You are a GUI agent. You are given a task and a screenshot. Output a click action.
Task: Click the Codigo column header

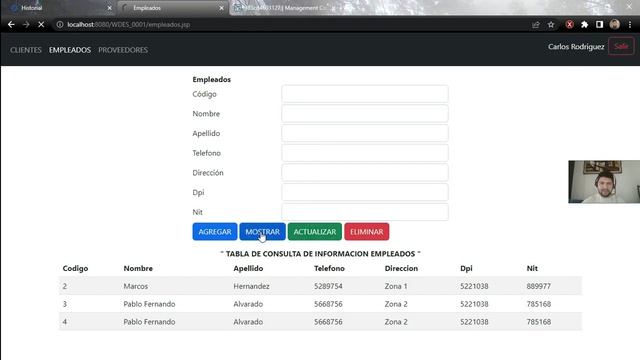pyautogui.click(x=75, y=268)
